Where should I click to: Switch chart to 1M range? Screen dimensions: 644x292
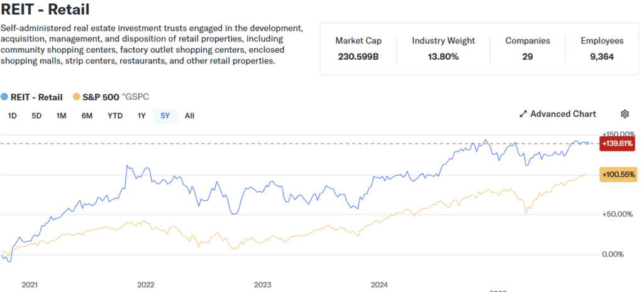point(61,116)
